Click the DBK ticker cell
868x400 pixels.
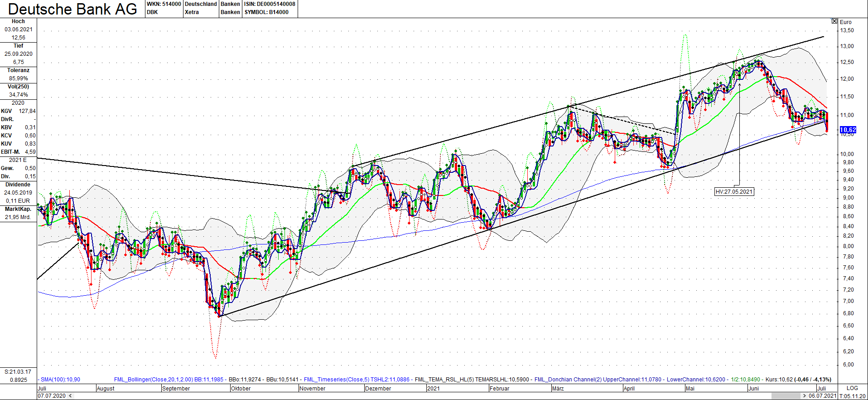pyautogui.click(x=152, y=12)
